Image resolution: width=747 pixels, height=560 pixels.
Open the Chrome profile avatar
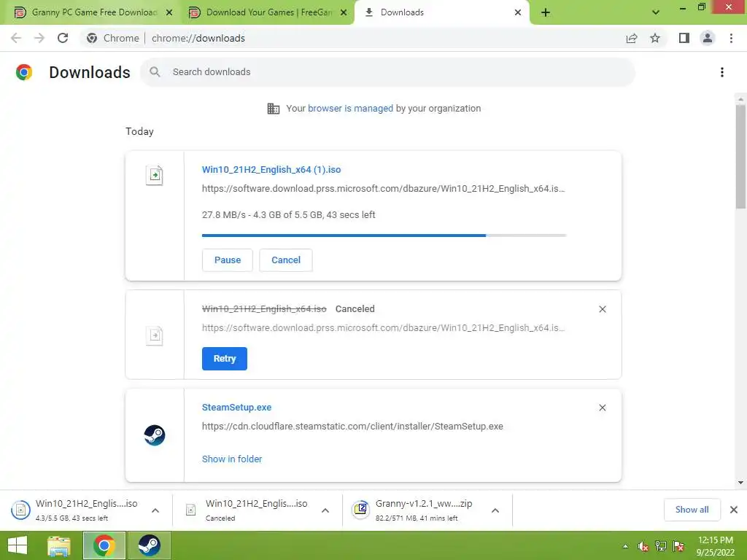coord(708,38)
